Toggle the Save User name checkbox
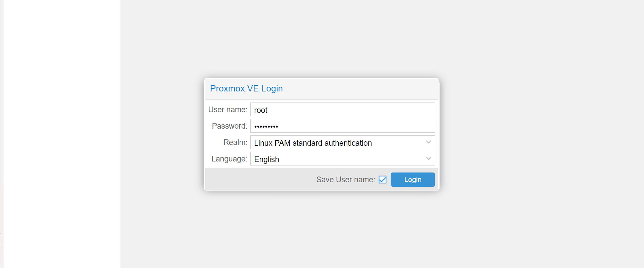The height and width of the screenshot is (268, 644). [x=382, y=180]
